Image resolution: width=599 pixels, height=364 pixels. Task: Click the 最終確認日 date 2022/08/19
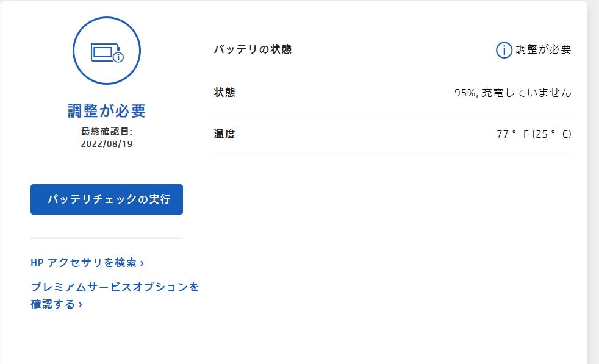pos(107,144)
